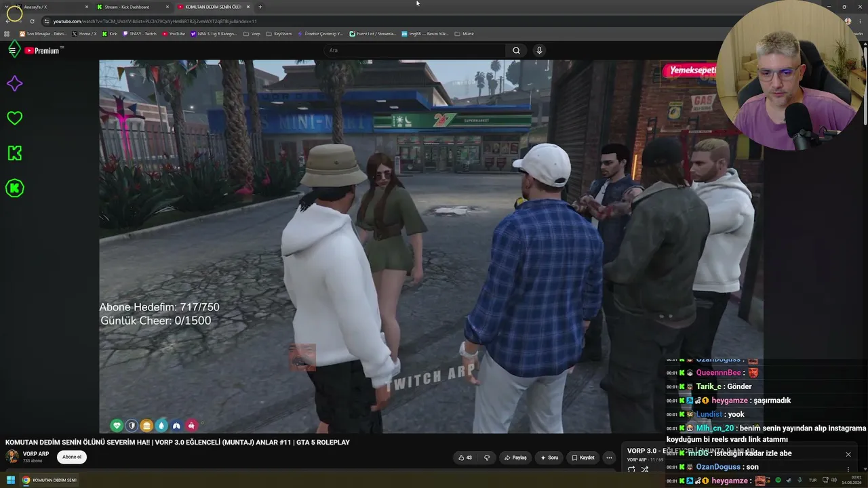Go to YouTube Premium home logo

click(42, 51)
